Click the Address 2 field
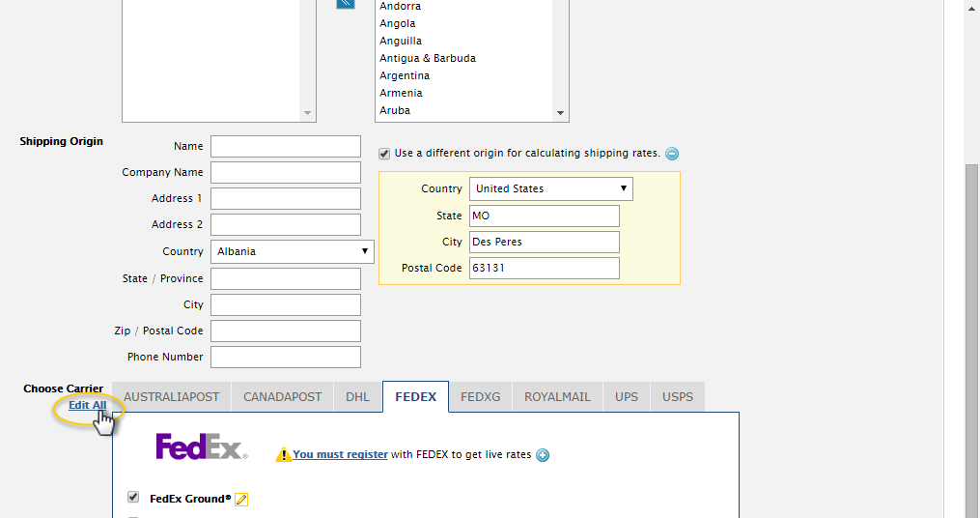Viewport: 980px width, 518px height. [x=286, y=224]
